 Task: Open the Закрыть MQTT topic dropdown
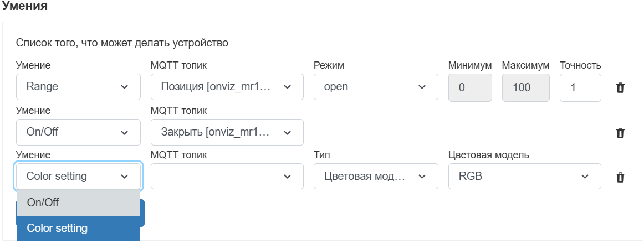(227, 132)
